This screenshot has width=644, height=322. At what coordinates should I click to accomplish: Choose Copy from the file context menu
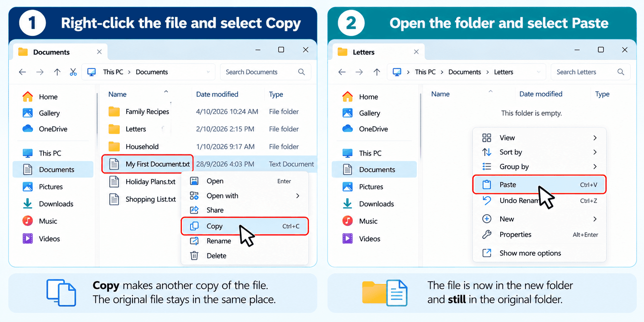click(x=245, y=226)
